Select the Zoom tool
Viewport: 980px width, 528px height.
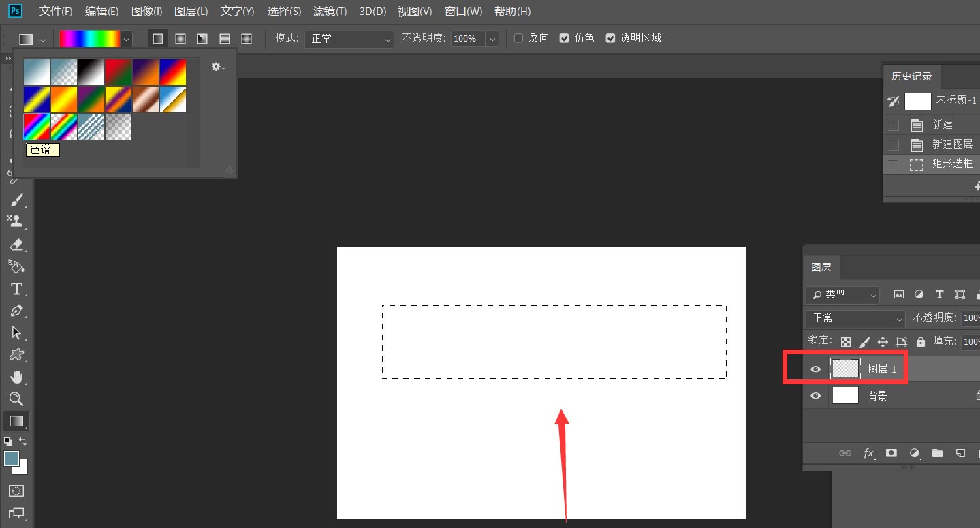17,399
